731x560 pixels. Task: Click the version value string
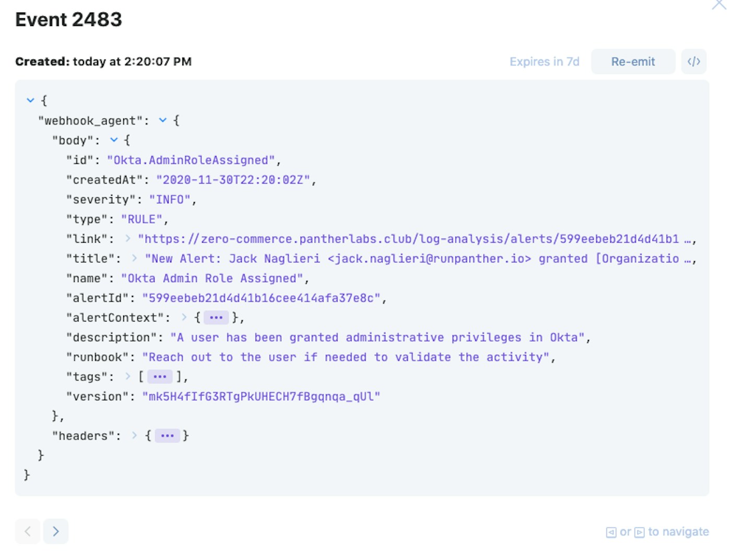click(x=261, y=397)
